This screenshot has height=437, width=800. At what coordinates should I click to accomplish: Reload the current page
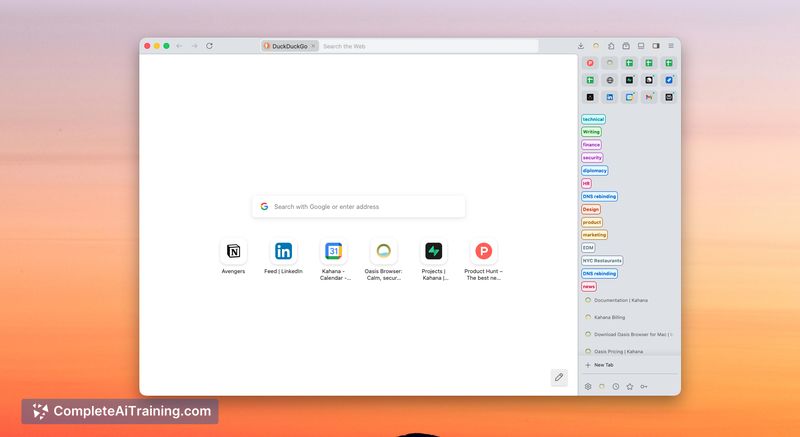209,46
